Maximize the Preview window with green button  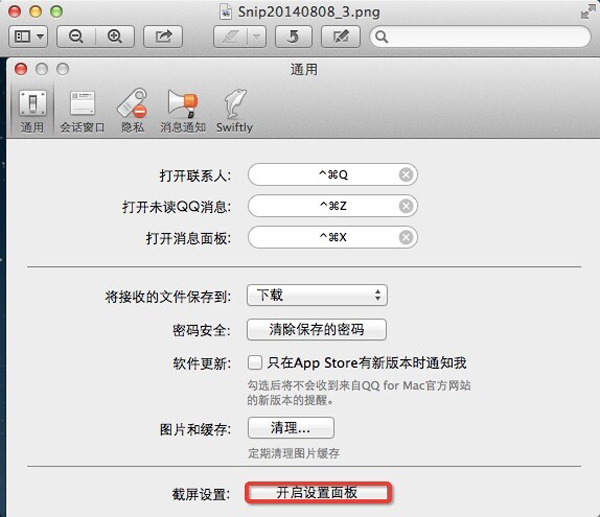click(56, 11)
